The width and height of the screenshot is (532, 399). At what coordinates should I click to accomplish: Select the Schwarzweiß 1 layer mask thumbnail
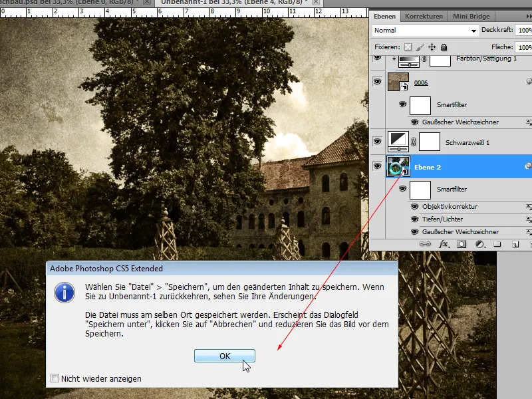coord(430,142)
